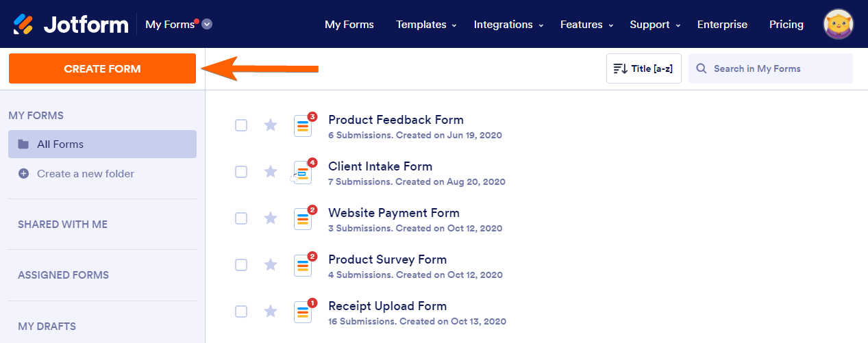868x343 pixels.
Task: Open the Website Payment Form title link
Action: (393, 213)
